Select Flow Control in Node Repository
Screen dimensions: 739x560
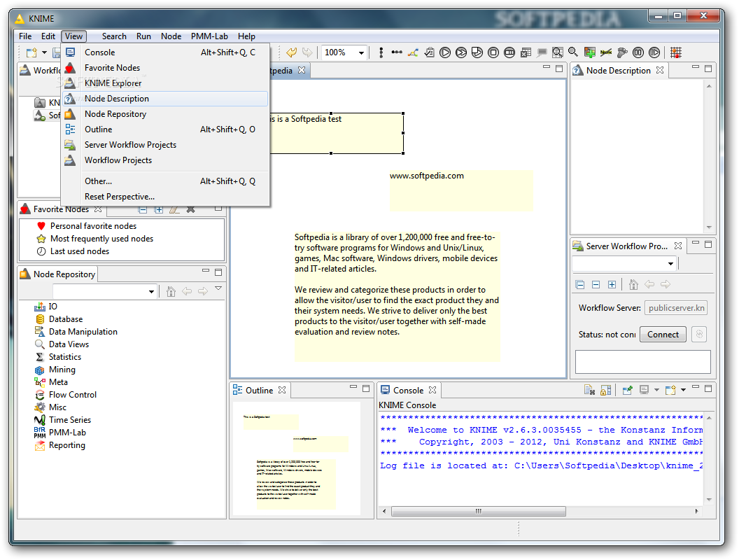[73, 395]
